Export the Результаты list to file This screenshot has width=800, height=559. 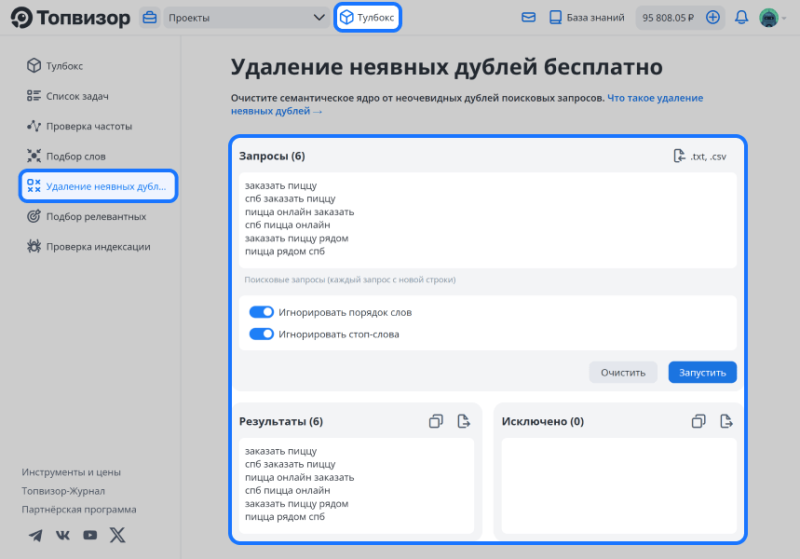pos(463,421)
